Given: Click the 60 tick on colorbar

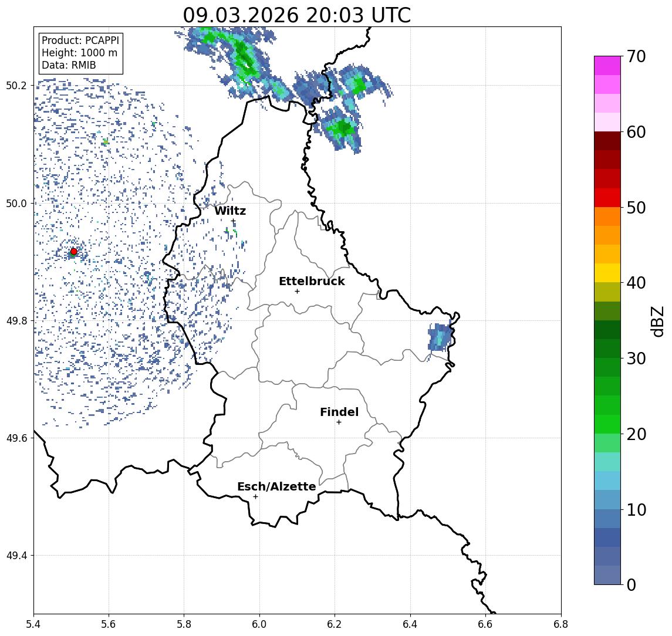Looking at the screenshot, I should (636, 132).
